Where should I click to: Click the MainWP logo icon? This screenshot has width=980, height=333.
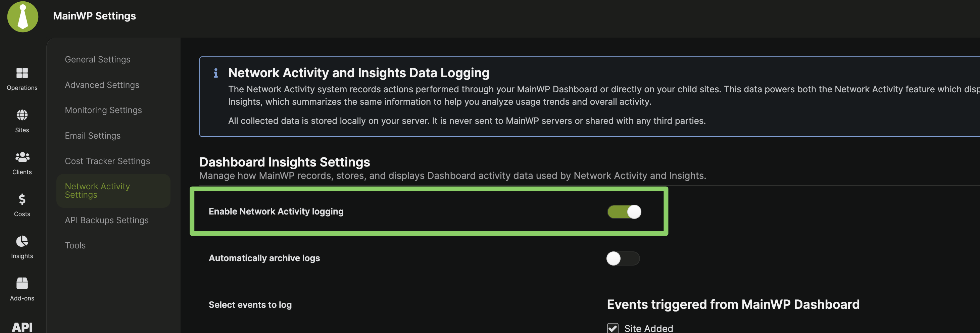[23, 17]
